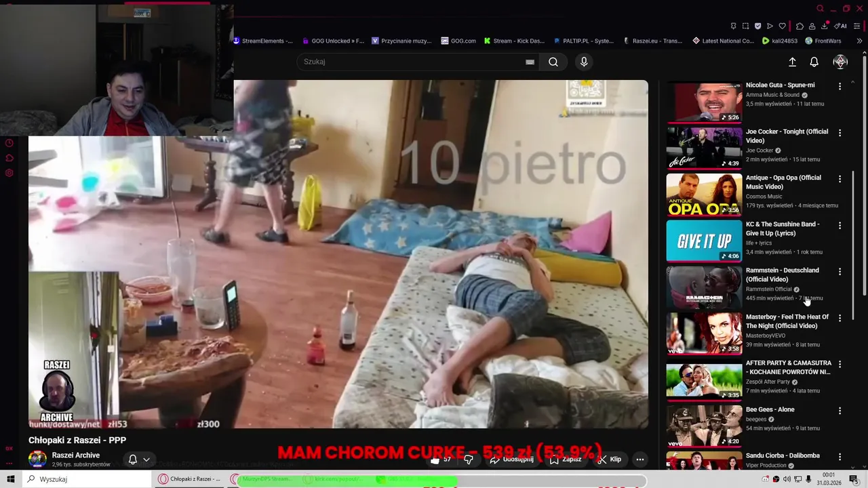868x488 pixels.
Task: Dislike the video with thumbs-down button
Action: (x=468, y=460)
